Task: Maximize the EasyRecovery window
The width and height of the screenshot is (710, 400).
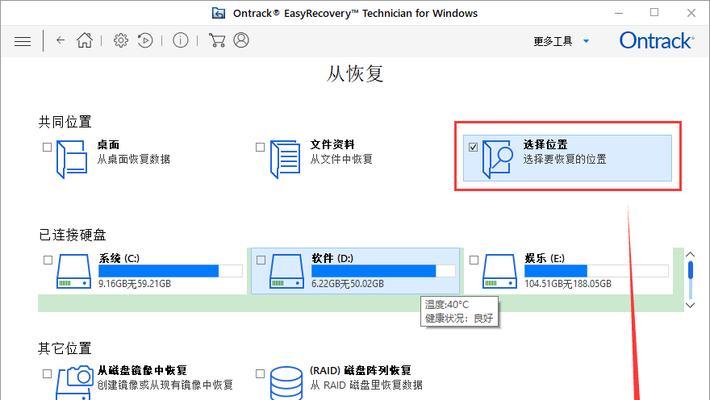Action: (x=654, y=13)
